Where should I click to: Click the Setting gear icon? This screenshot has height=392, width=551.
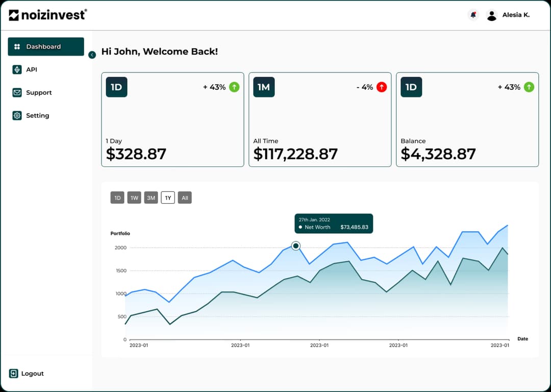pyautogui.click(x=17, y=116)
